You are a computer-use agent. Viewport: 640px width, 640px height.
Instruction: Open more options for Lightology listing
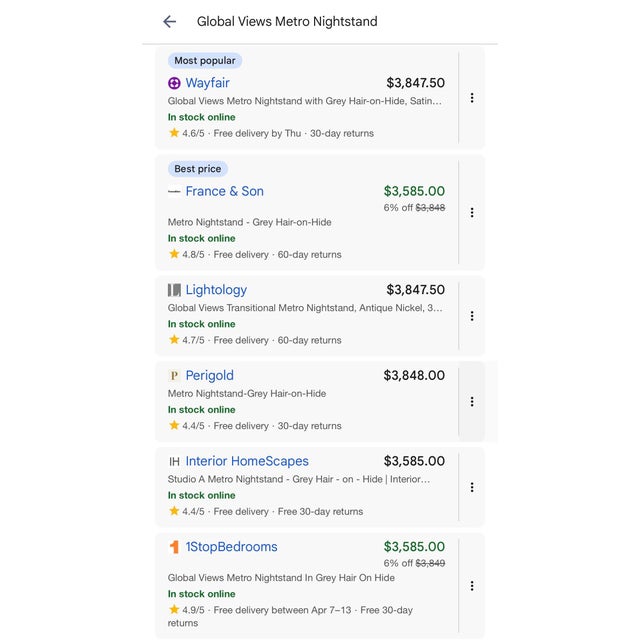point(472,316)
